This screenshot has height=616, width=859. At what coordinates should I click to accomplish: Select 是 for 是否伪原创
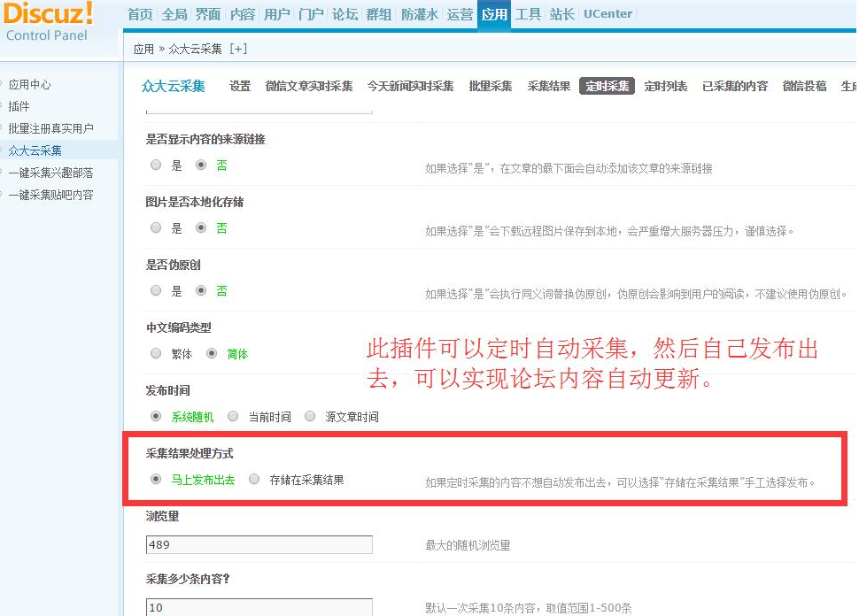pyautogui.click(x=156, y=291)
